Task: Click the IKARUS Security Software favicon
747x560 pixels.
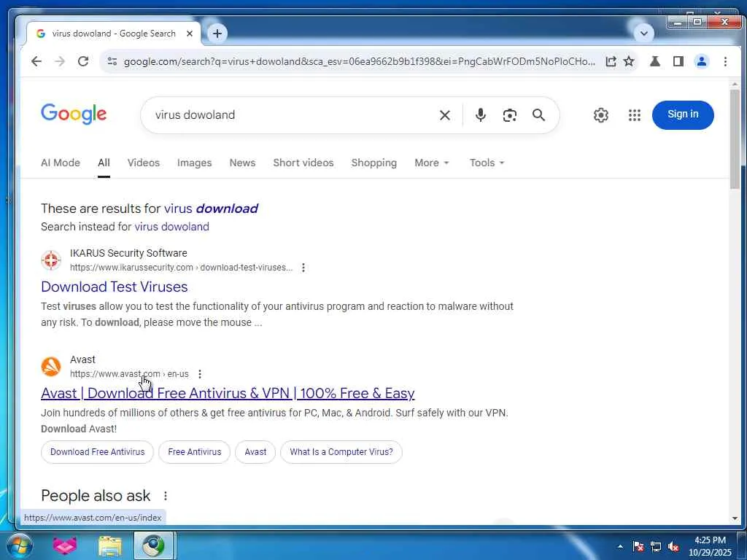Action: pyautogui.click(x=51, y=260)
